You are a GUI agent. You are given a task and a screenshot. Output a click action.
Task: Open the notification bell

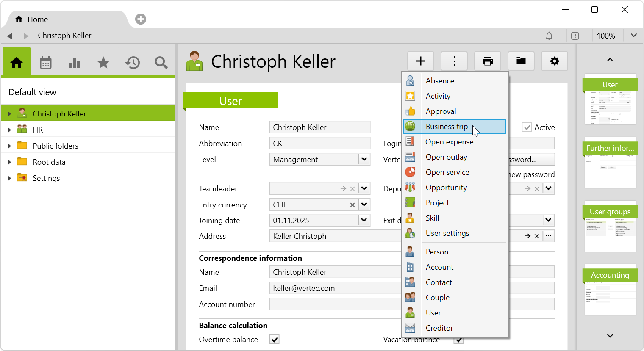[x=549, y=36]
